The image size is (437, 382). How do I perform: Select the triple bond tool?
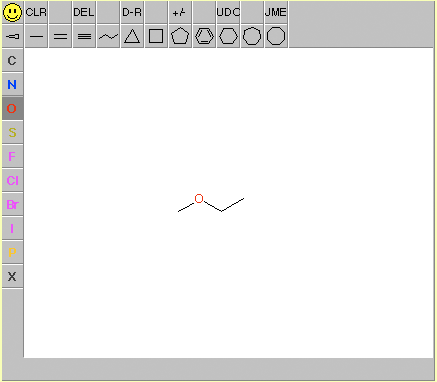(84, 36)
